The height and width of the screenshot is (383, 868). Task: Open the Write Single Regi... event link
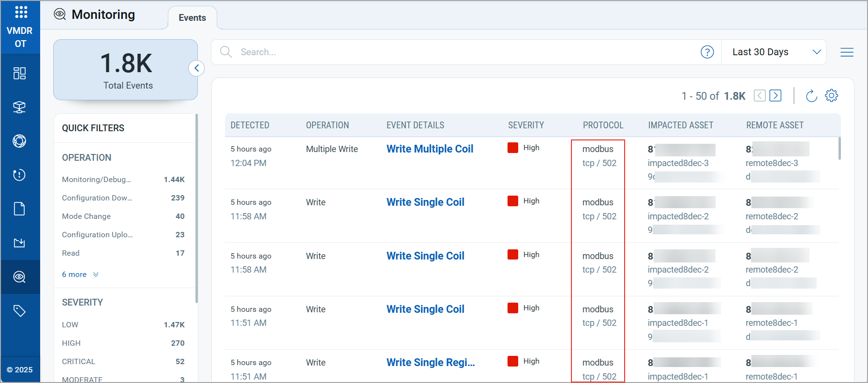(x=430, y=363)
